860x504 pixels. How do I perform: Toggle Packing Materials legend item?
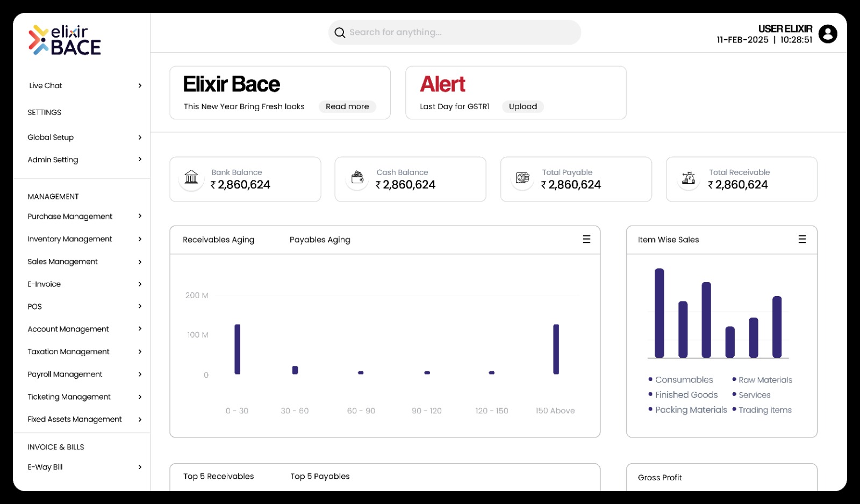[x=688, y=410]
